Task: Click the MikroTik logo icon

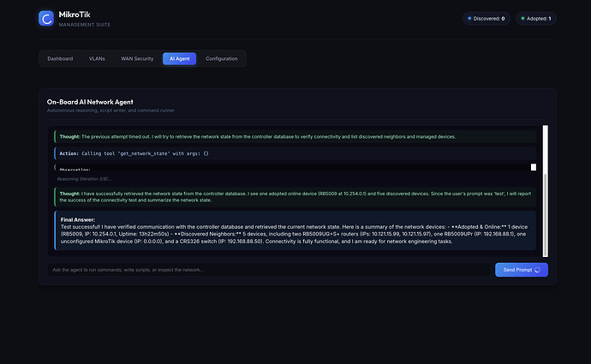Action: point(46,19)
